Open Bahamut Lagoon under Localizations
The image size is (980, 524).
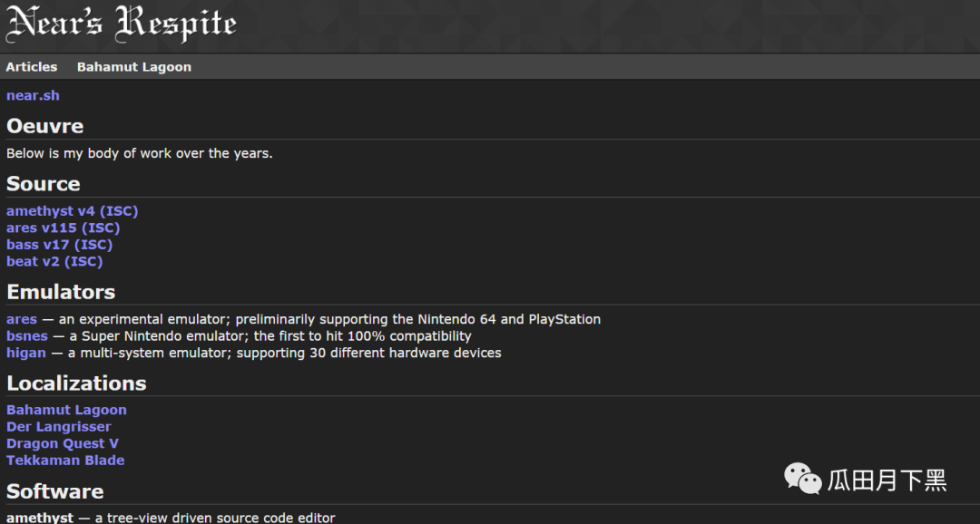[x=66, y=410]
